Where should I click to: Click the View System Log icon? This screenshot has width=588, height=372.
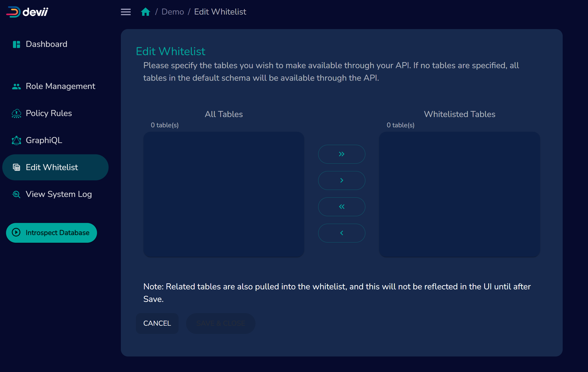(x=17, y=194)
